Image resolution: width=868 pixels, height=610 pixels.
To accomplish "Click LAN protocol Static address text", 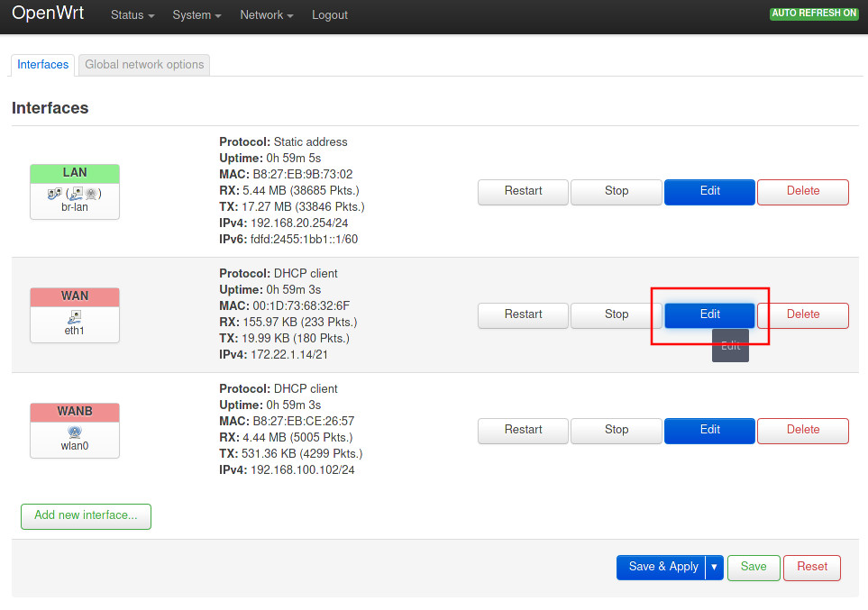I will tap(311, 142).
